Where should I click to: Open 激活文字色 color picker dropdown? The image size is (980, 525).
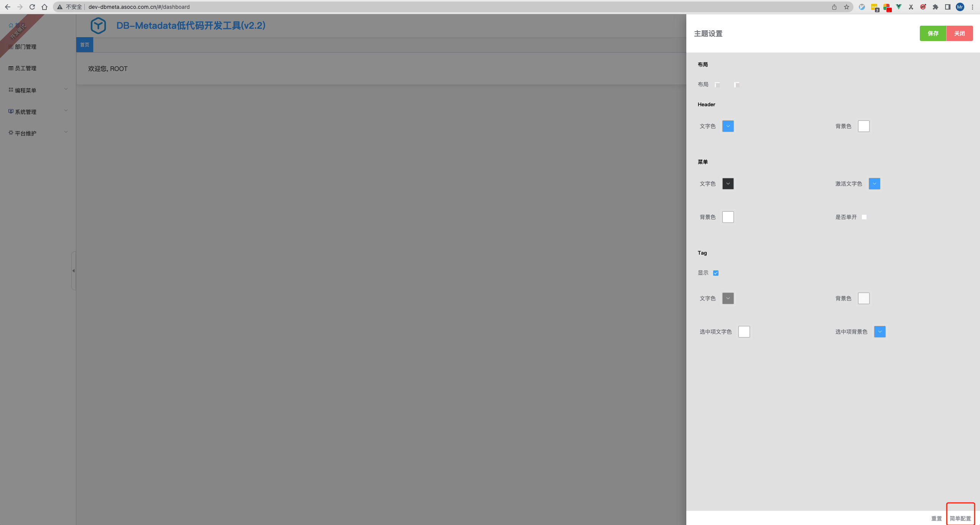coord(874,184)
